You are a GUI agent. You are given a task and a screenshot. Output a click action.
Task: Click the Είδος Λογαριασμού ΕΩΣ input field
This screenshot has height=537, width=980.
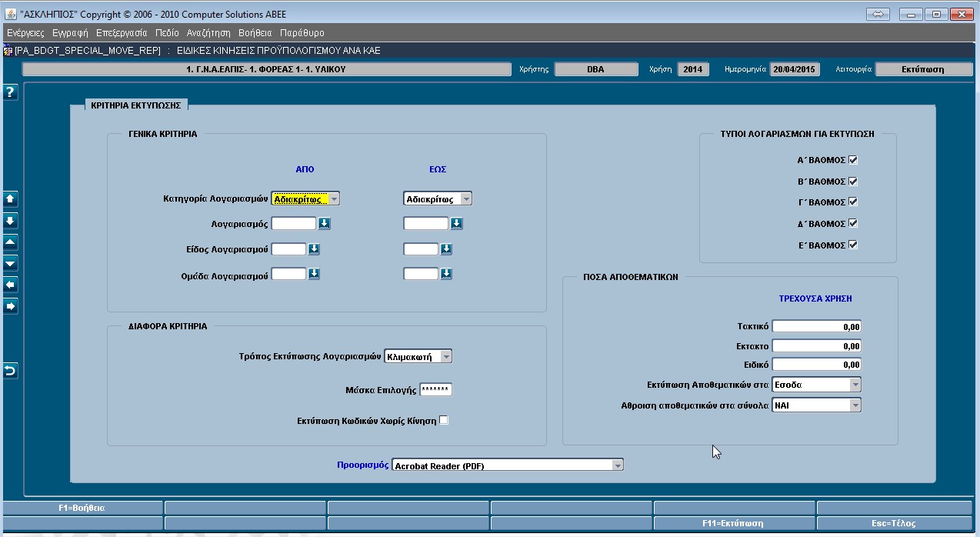[421, 249]
